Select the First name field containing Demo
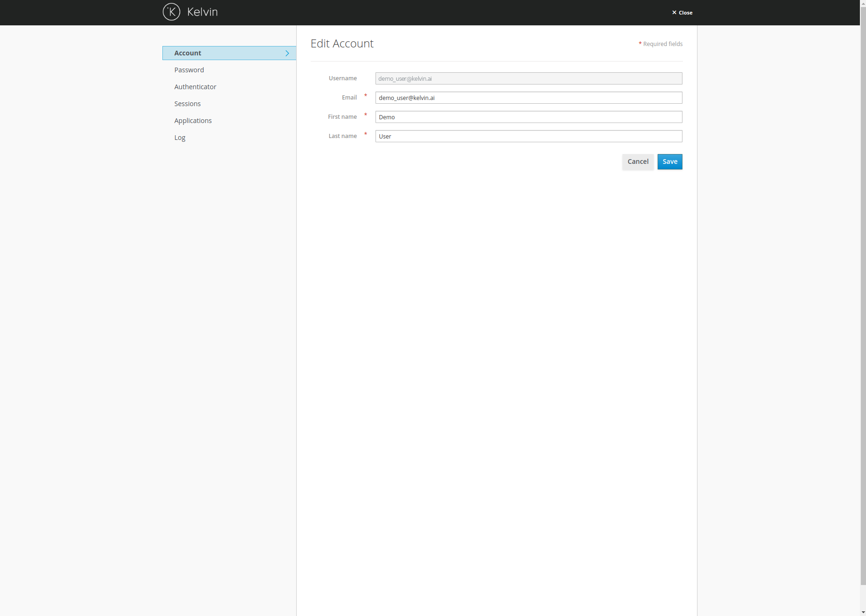 (x=529, y=117)
